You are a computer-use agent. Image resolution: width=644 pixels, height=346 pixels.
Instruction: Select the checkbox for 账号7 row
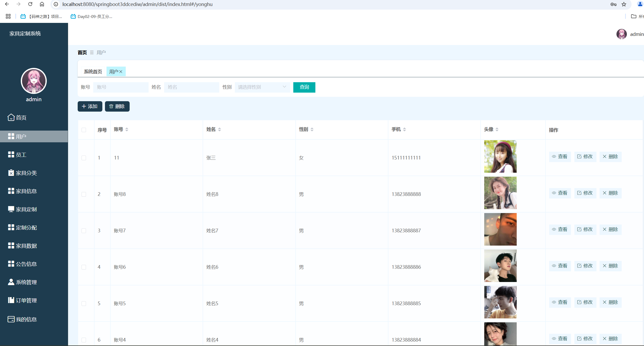84,231
